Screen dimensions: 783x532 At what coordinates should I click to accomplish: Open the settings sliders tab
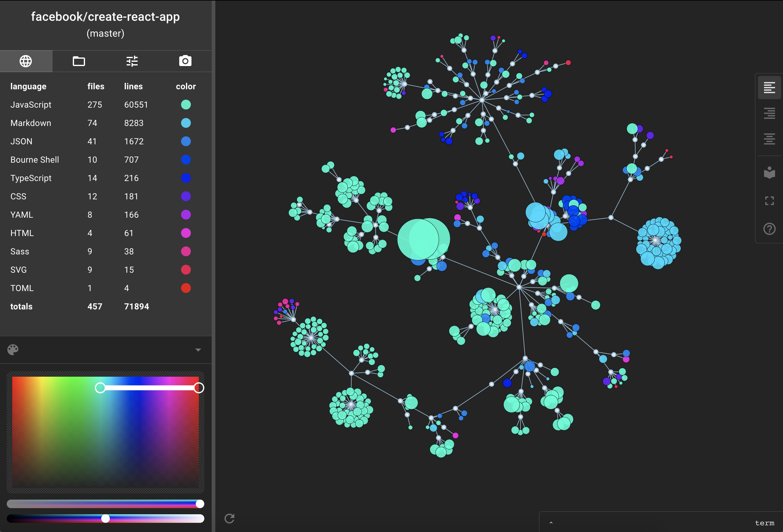pyautogui.click(x=132, y=61)
